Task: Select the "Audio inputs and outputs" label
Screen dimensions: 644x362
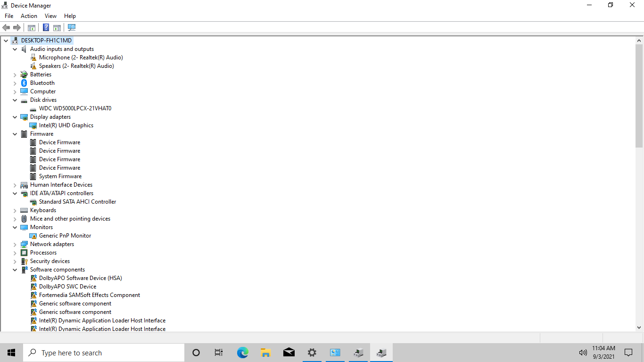Action: pos(62,49)
